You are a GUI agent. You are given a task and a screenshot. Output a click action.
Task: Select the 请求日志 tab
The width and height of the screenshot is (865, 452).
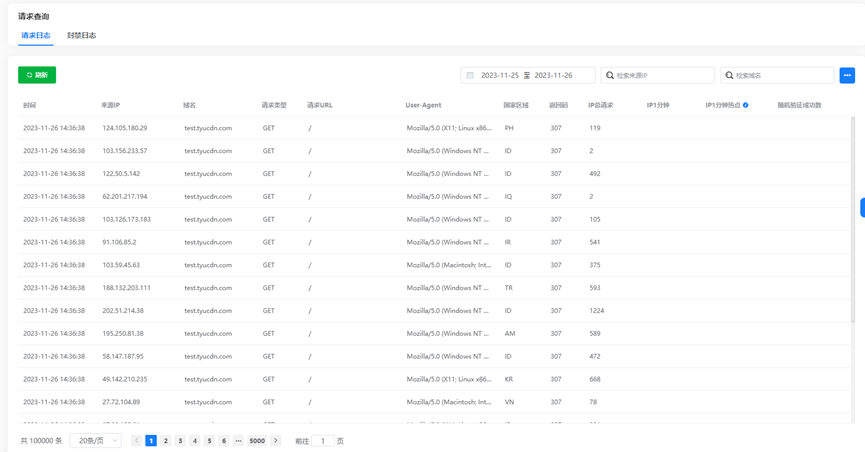[36, 35]
